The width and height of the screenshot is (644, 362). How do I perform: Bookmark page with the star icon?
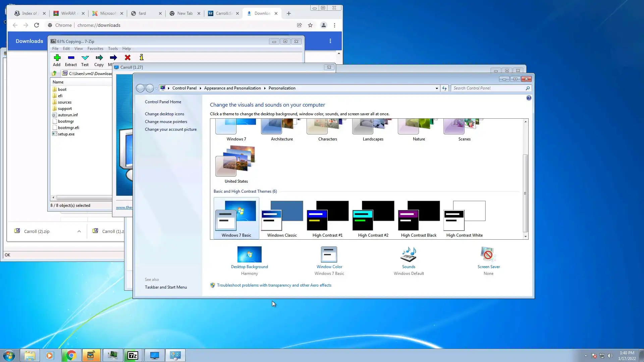310,25
